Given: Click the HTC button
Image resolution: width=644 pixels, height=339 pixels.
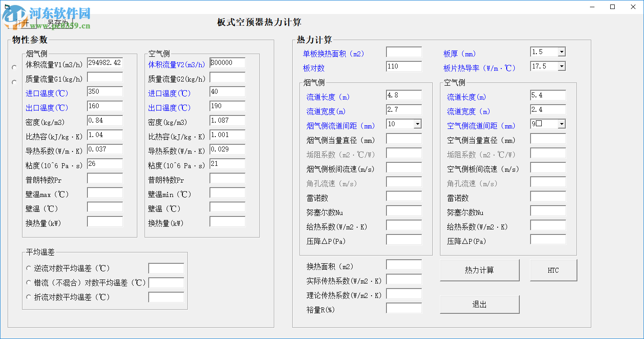Looking at the screenshot, I should [x=553, y=270].
